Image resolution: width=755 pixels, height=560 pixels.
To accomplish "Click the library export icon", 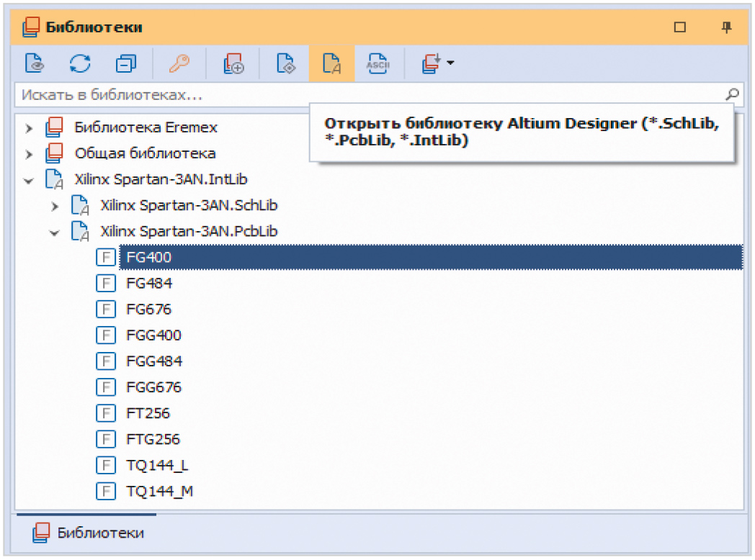I will pos(432,63).
